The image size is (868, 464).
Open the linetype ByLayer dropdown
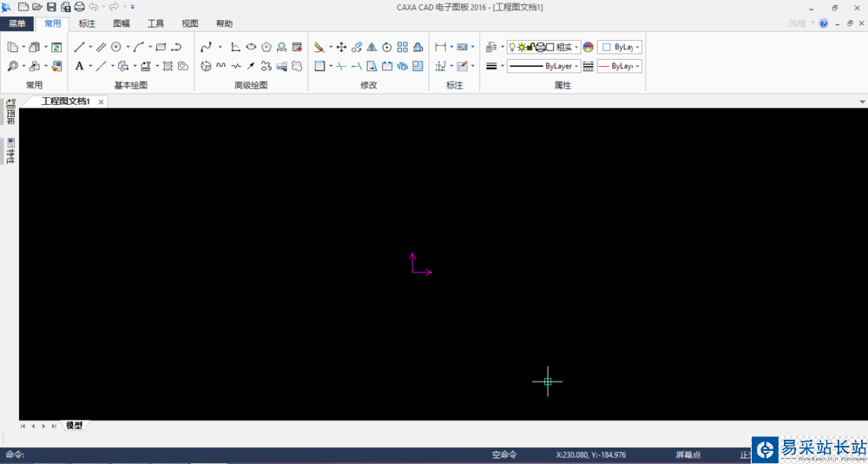point(543,66)
